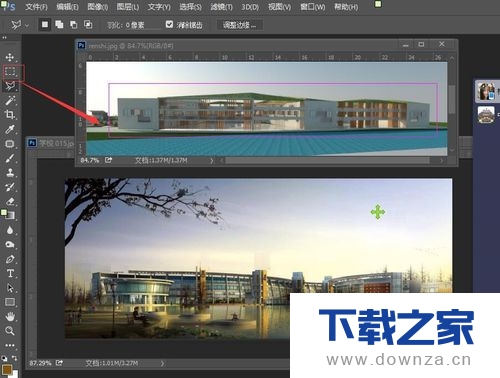This screenshot has height=378, width=500.
Task: Click 文档:1.37M/1.37M status text
Action: pos(161,160)
